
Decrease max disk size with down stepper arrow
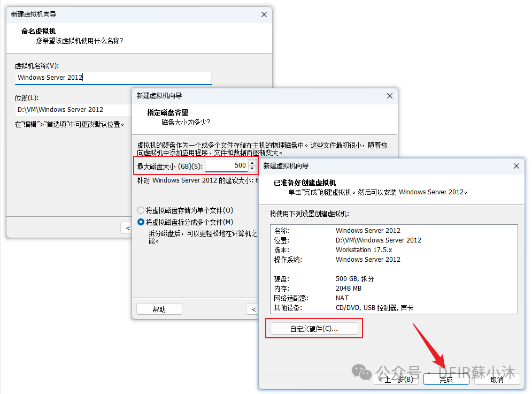coord(252,169)
